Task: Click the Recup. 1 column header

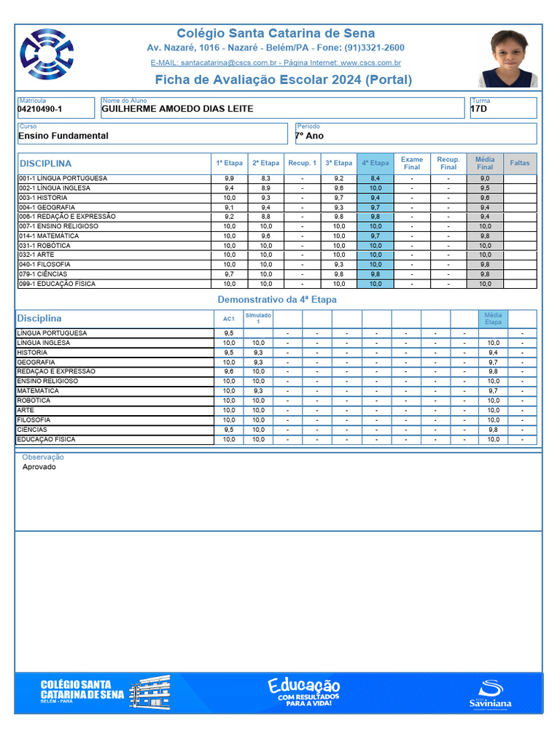Action: (x=303, y=163)
